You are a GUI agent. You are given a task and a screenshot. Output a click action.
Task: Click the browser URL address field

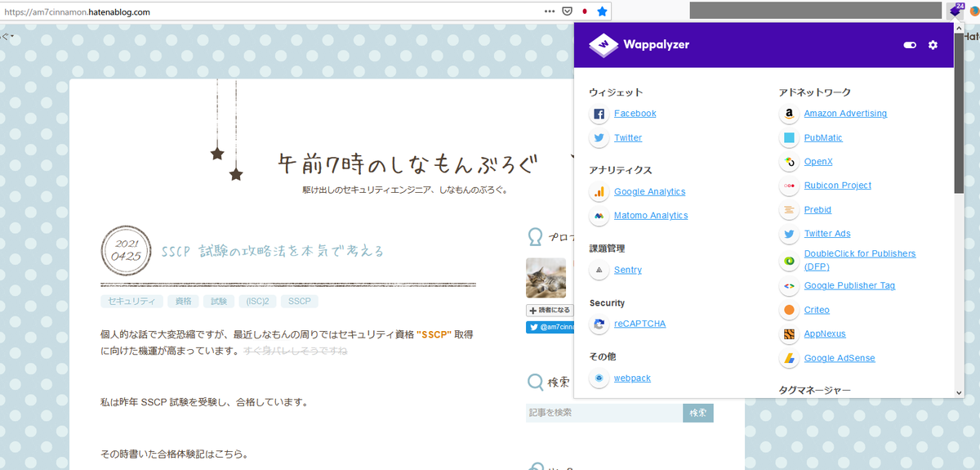pyautogui.click(x=269, y=11)
